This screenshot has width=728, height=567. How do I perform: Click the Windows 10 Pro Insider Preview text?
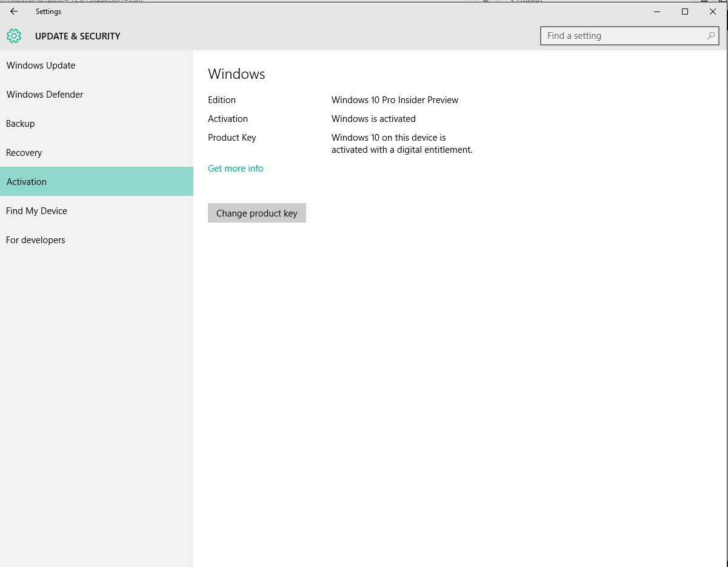[395, 100]
